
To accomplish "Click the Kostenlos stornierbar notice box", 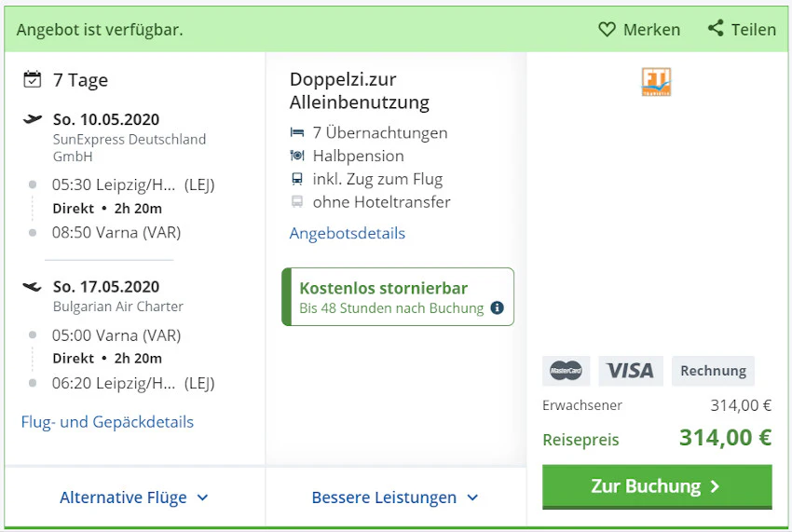I will tap(397, 297).
